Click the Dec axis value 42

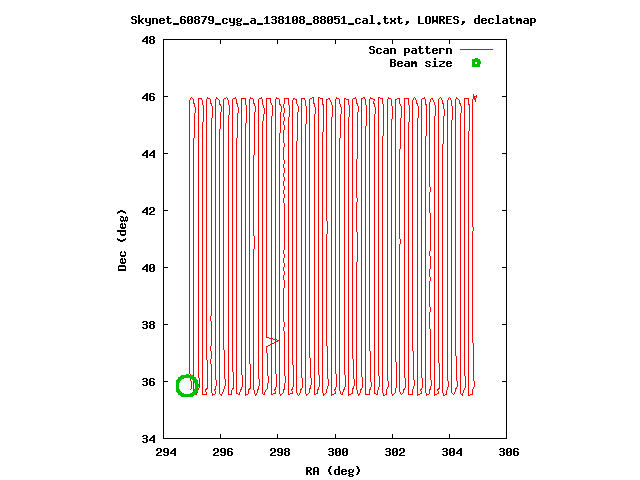[x=149, y=211]
